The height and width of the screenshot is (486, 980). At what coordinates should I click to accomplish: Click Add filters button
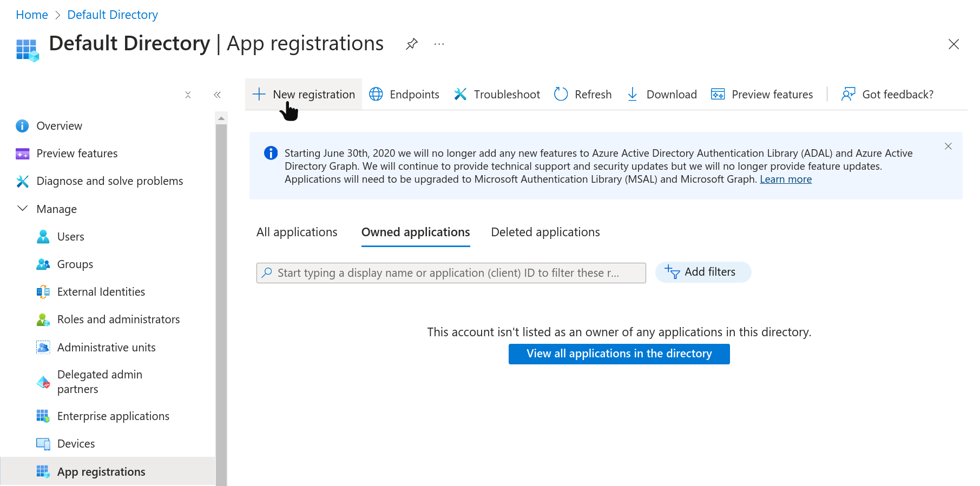(702, 272)
